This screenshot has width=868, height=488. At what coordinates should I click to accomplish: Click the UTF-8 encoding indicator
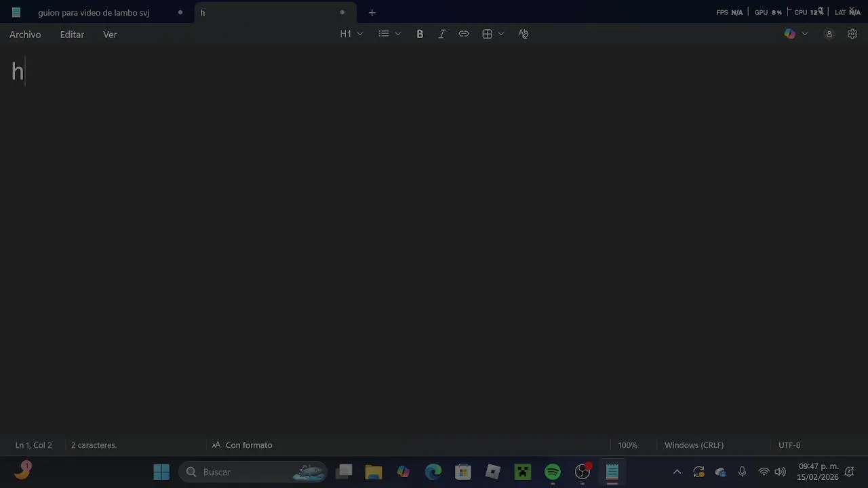[x=789, y=445]
